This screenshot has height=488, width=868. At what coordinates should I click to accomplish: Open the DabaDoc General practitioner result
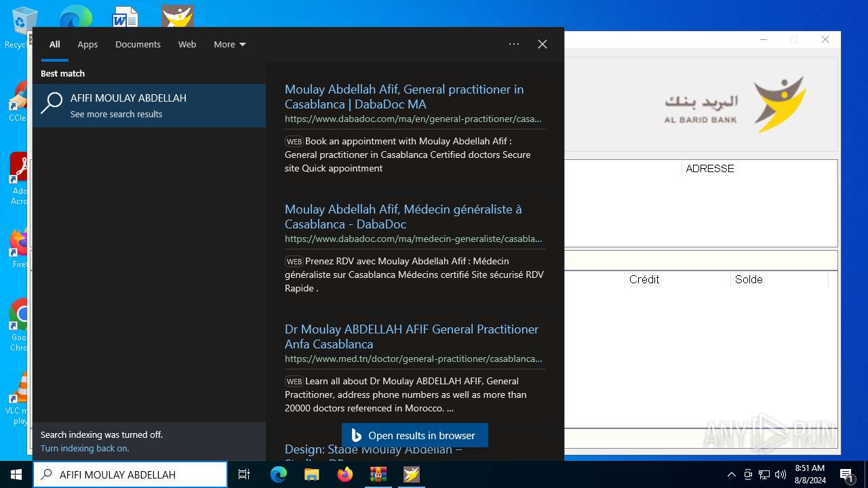(x=404, y=97)
